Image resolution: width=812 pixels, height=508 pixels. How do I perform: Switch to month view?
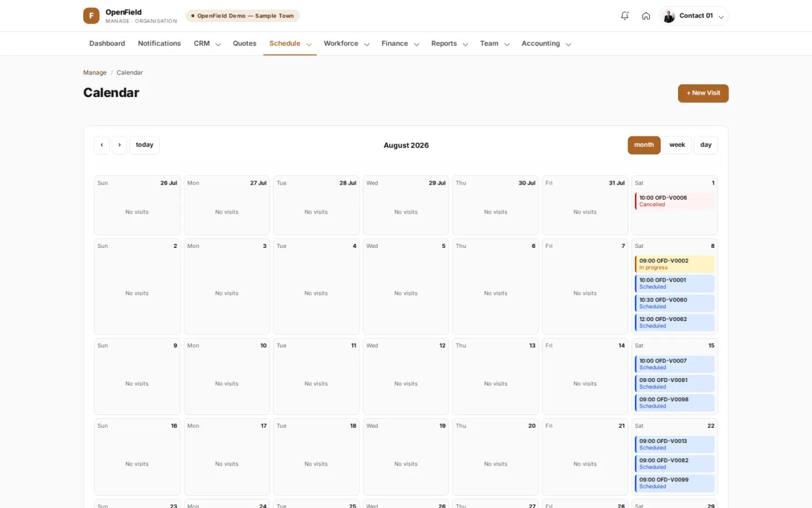tap(644, 145)
